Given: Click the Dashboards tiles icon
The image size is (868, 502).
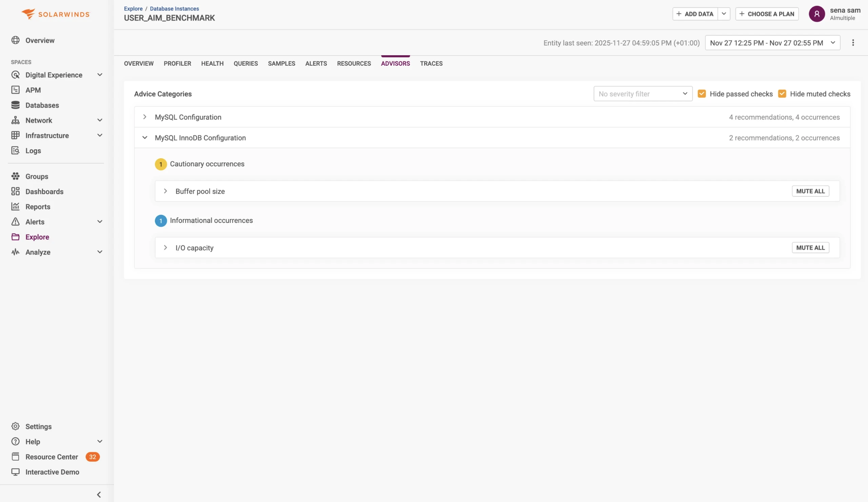Looking at the screenshot, I should pos(15,191).
